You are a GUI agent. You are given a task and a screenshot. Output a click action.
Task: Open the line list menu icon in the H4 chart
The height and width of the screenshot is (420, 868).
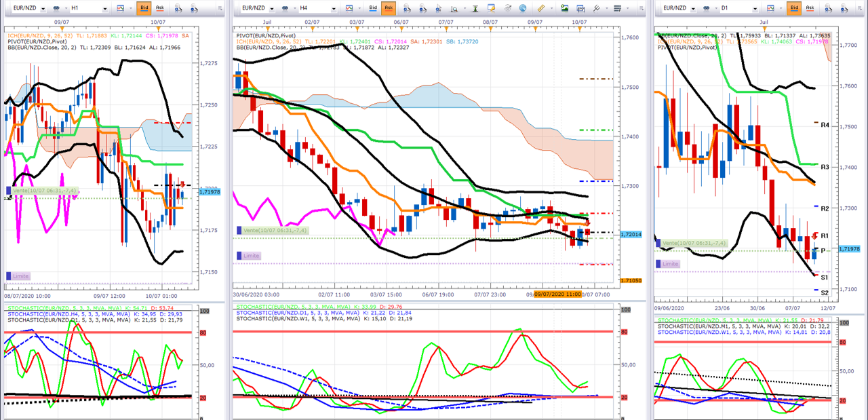(617, 8)
